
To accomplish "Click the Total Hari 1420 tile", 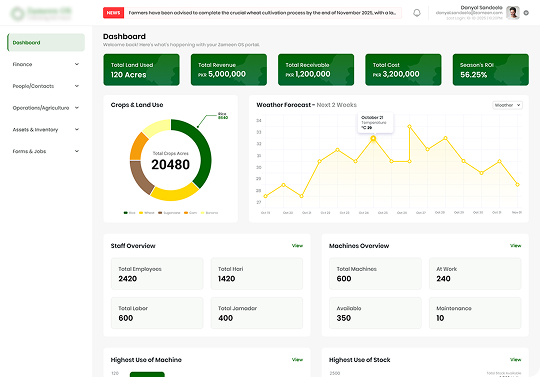I will point(257,274).
